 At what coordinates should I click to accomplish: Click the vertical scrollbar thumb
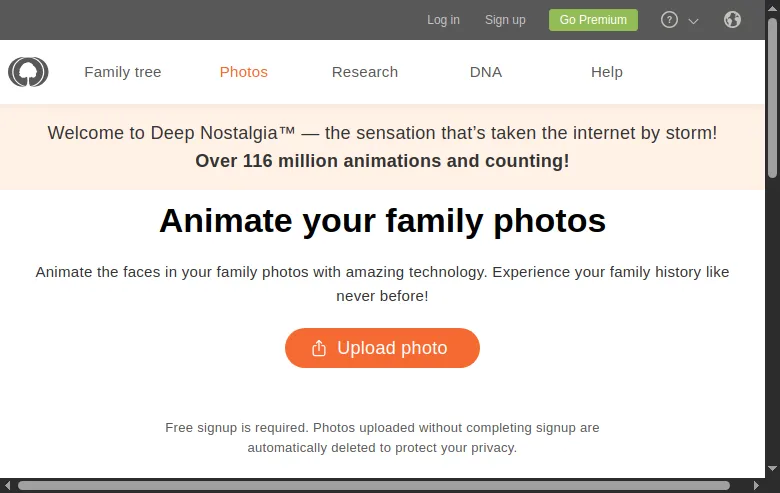(x=773, y=98)
